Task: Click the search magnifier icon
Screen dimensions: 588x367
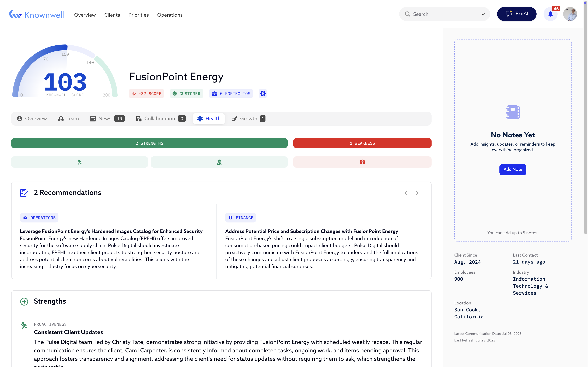Action: (407, 14)
